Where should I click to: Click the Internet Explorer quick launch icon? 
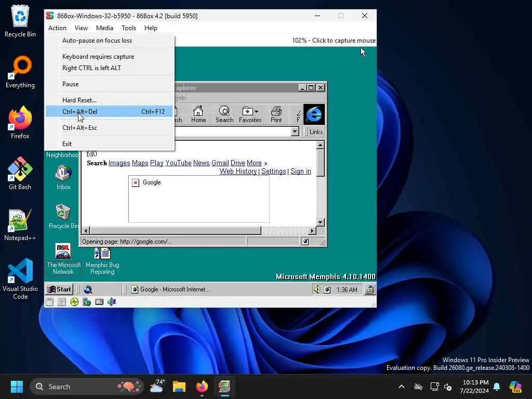(88, 289)
